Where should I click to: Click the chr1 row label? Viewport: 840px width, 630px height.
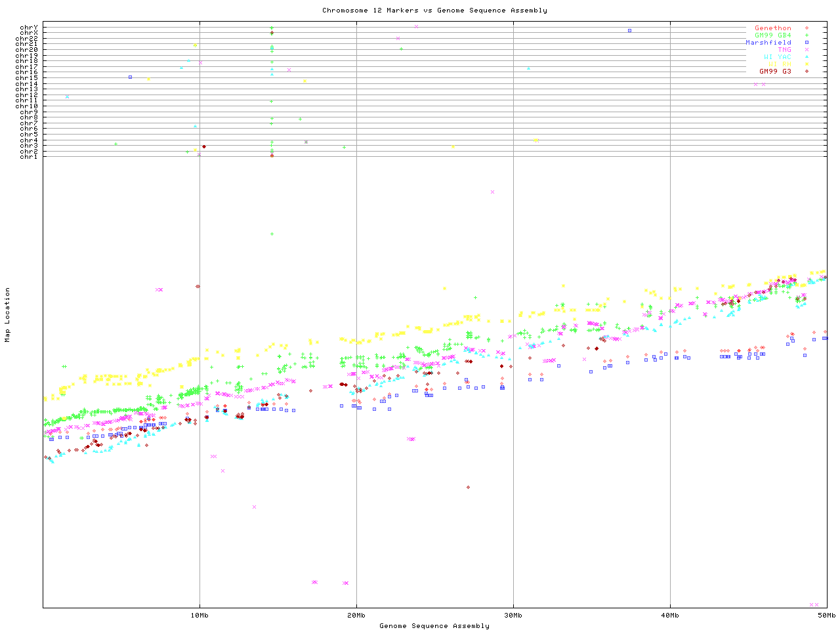[29, 156]
